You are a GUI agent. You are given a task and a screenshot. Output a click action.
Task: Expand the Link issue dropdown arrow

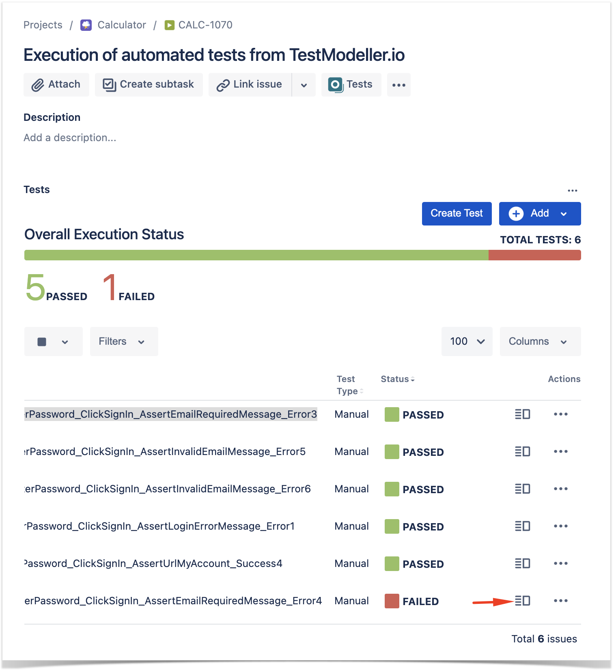304,85
